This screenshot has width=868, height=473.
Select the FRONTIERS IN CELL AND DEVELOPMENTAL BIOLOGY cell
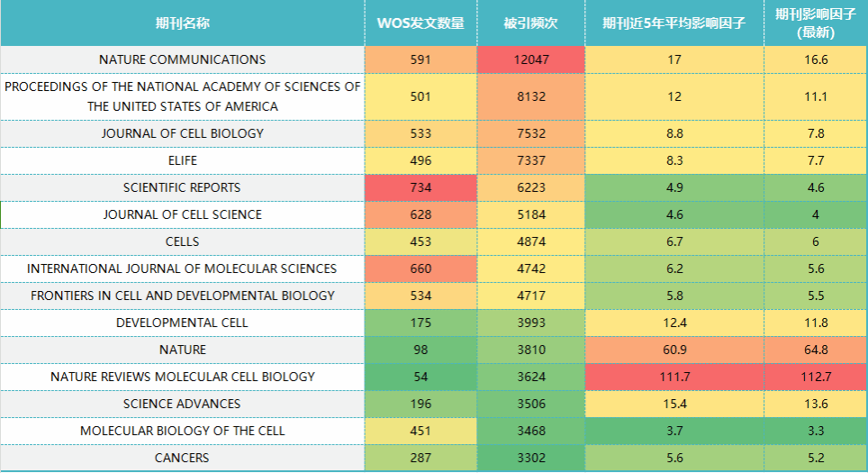tap(182, 296)
